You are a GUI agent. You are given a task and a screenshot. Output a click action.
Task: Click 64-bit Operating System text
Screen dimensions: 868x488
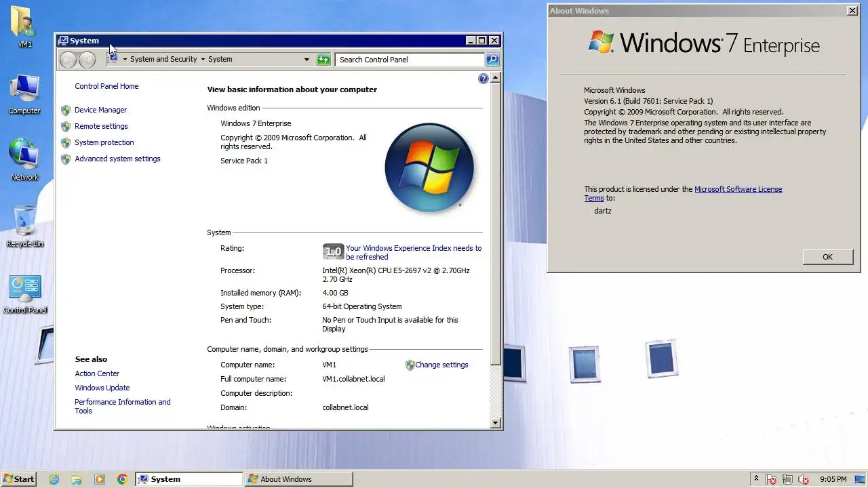point(361,306)
